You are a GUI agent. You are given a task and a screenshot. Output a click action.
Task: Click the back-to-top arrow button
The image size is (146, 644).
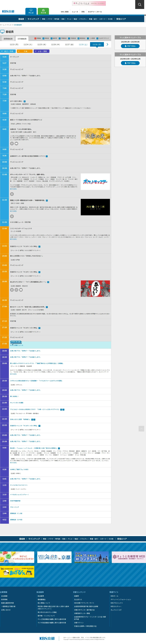coord(141,429)
